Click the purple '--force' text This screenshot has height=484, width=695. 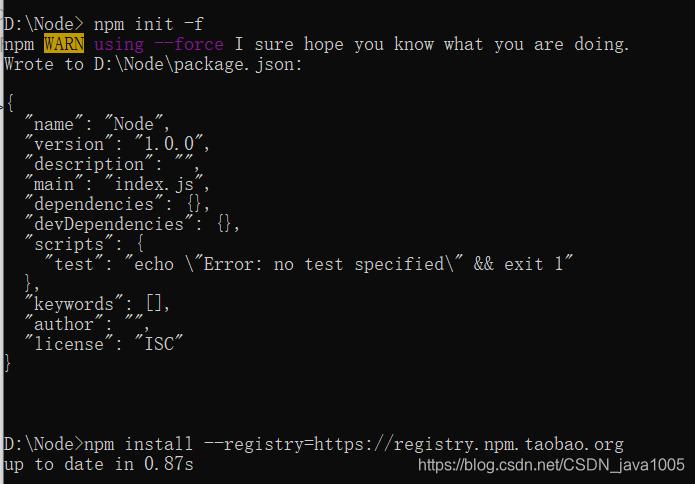(189, 44)
